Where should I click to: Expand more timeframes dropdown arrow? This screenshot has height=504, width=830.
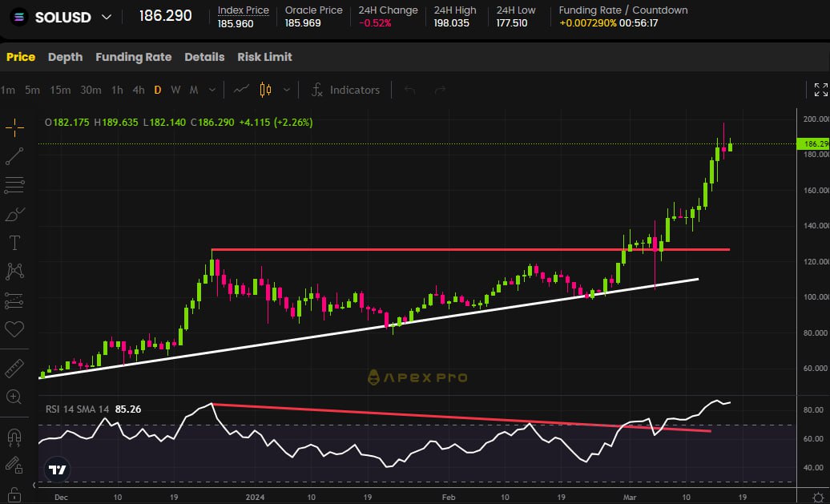(x=212, y=90)
